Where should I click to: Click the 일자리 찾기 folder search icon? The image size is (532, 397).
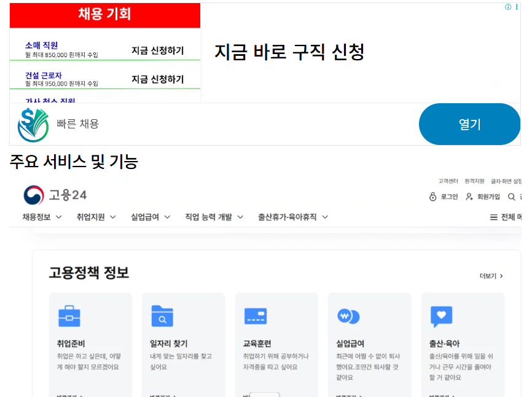162,316
